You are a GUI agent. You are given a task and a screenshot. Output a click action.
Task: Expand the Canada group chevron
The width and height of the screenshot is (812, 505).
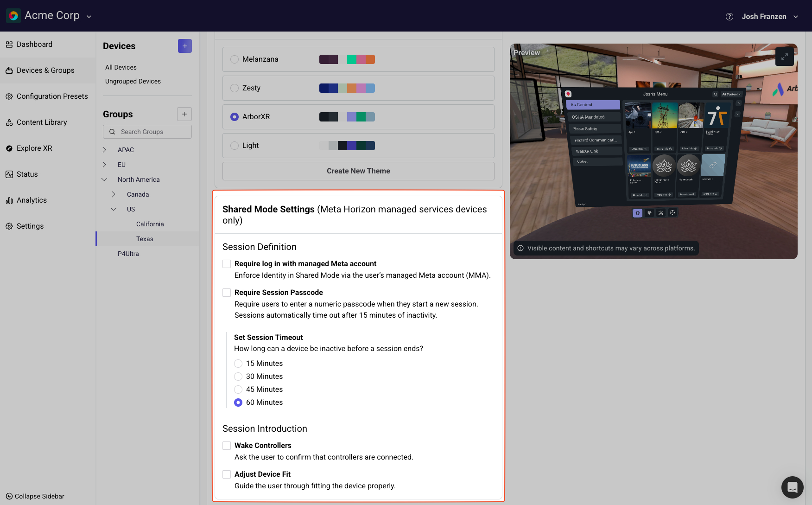tap(114, 194)
